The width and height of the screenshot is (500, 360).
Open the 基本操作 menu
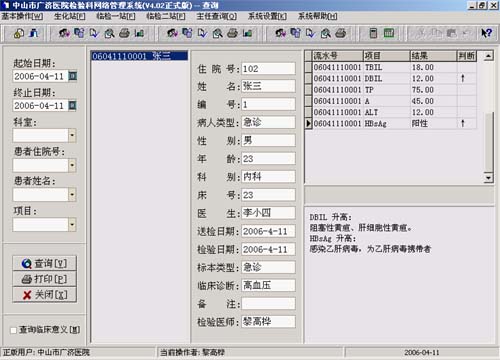[22, 16]
